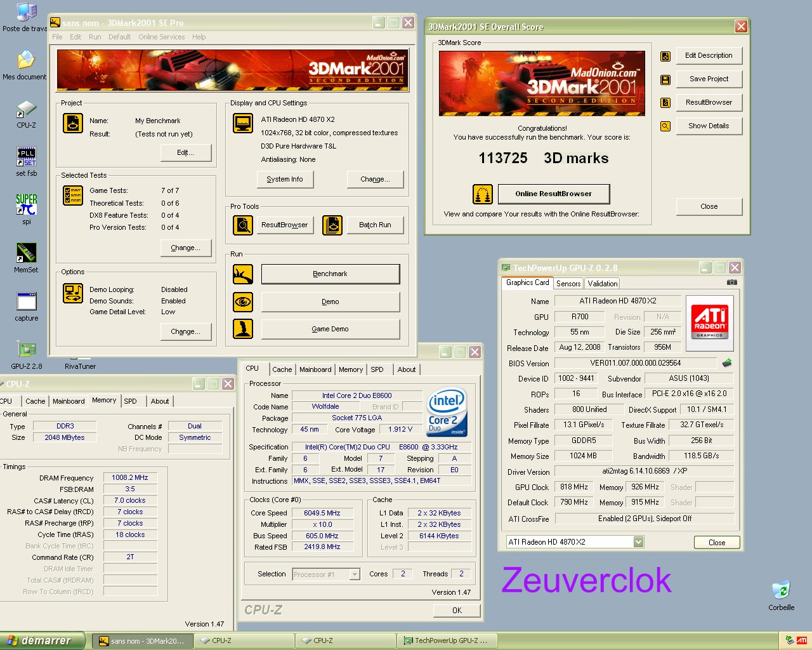The width and height of the screenshot is (812, 650).
Task: Click the Display and CPU Settings monitor icon
Action: click(243, 123)
